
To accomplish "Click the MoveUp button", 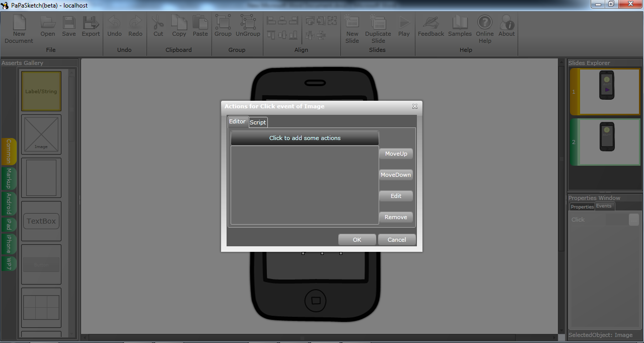I will point(396,154).
